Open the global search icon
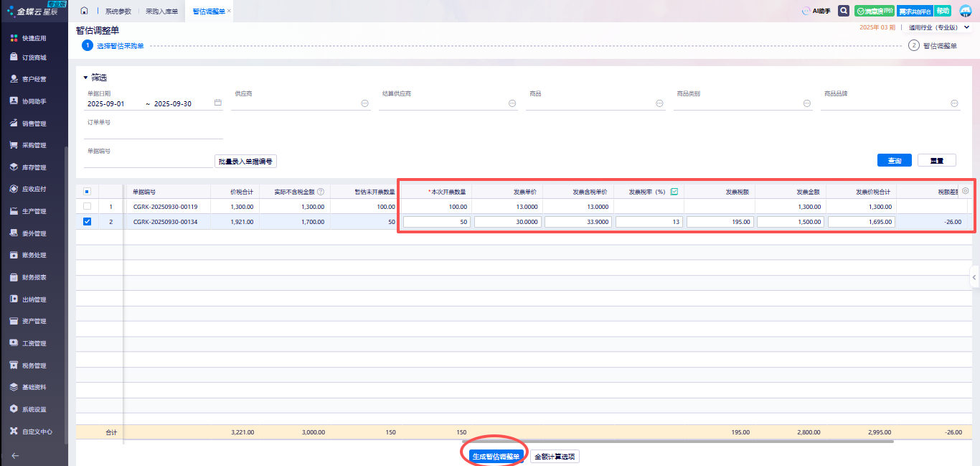980x466 pixels. pos(844,11)
